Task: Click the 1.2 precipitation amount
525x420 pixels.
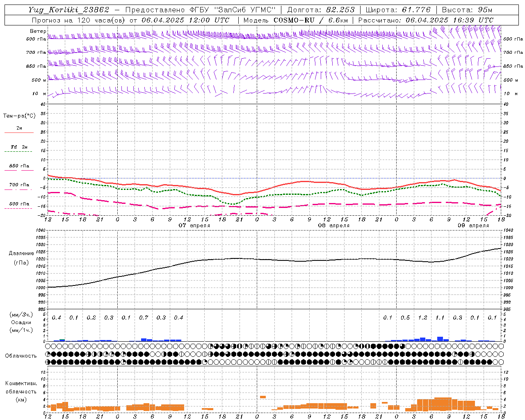Action: click(422, 318)
